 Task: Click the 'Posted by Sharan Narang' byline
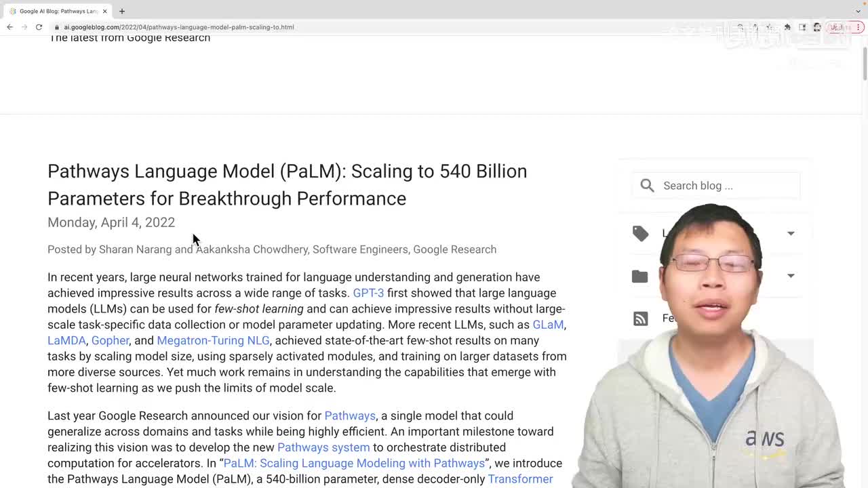point(272,249)
